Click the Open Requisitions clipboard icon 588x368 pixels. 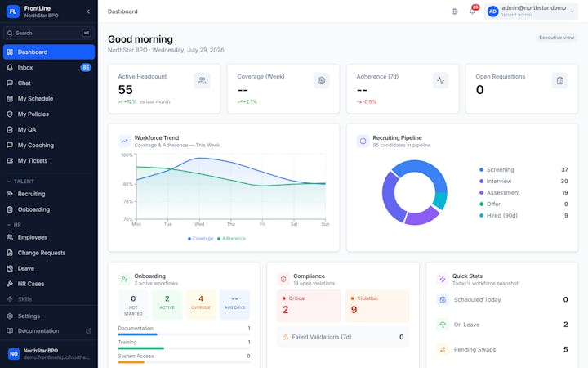coord(560,80)
